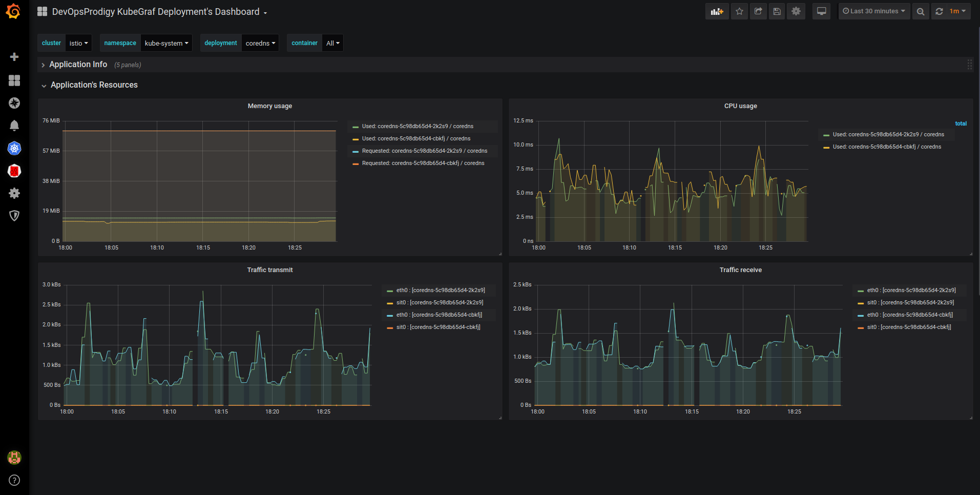This screenshot has height=495, width=980.
Task: Click the Traffic receive sit0 cbkfj legend label
Action: point(909,327)
